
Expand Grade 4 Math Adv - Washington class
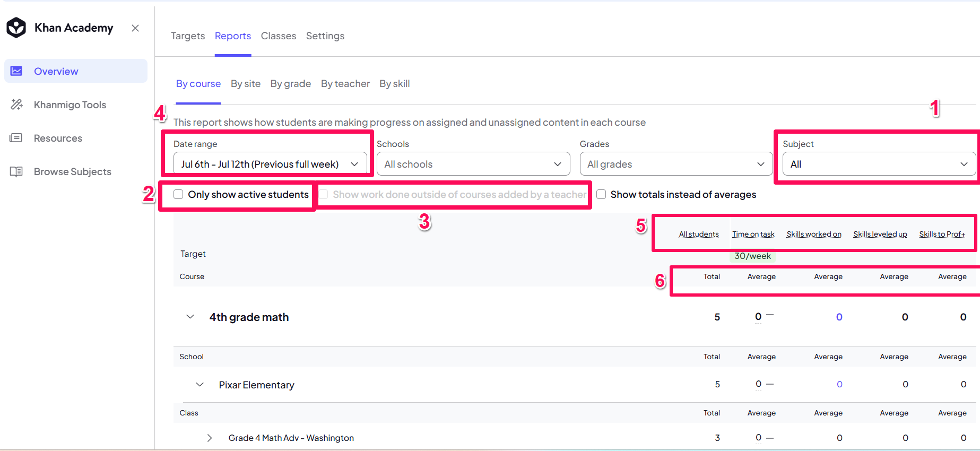[x=210, y=438]
